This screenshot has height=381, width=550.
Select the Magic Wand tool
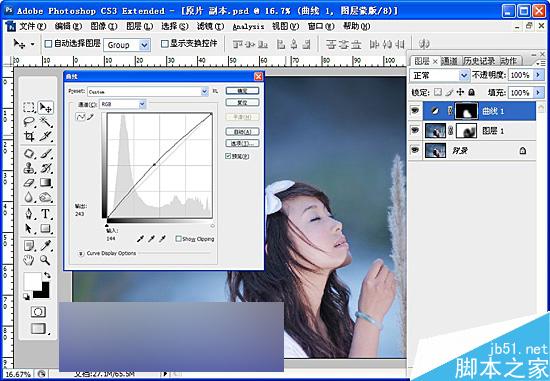click(46, 122)
